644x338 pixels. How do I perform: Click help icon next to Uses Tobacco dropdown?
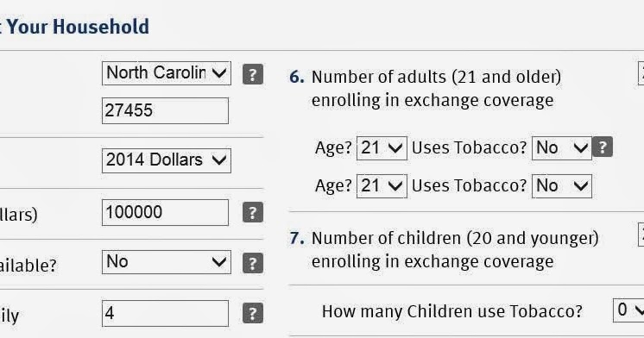point(602,147)
